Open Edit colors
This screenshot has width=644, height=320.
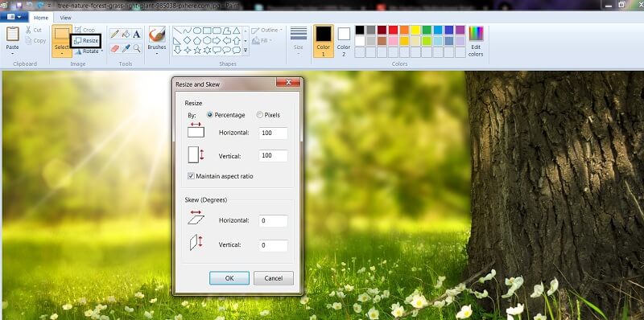[x=476, y=41]
